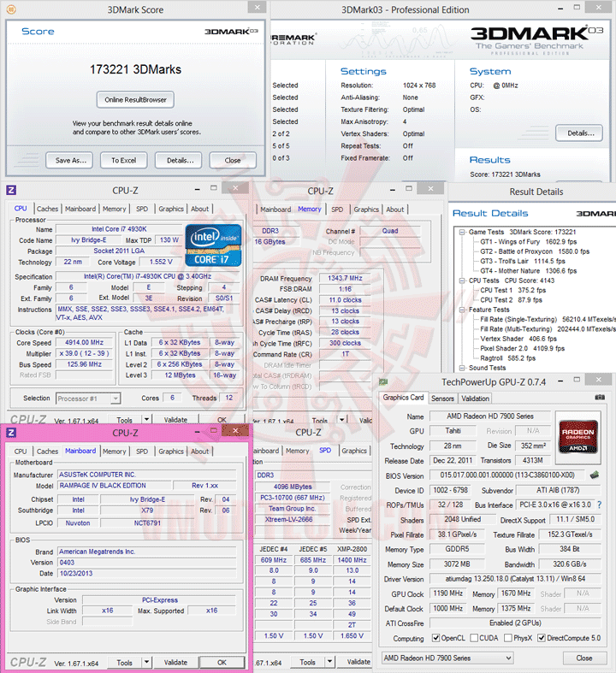Image resolution: width=616 pixels, height=673 pixels.
Task: Click the Core Speed value 4914.00 MHz
Action: tap(84, 343)
